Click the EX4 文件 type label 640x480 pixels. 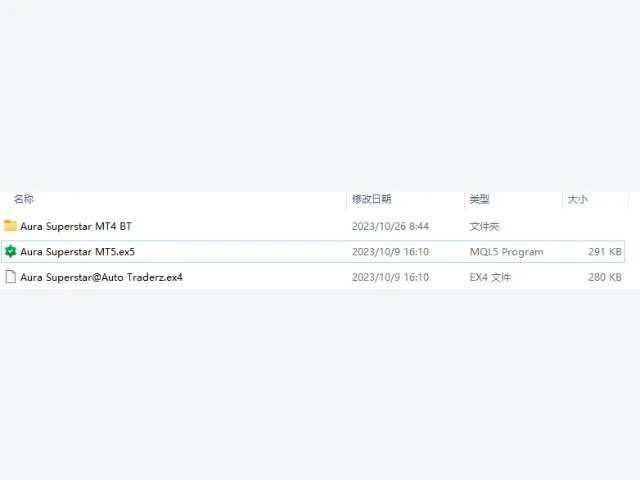(x=490, y=278)
